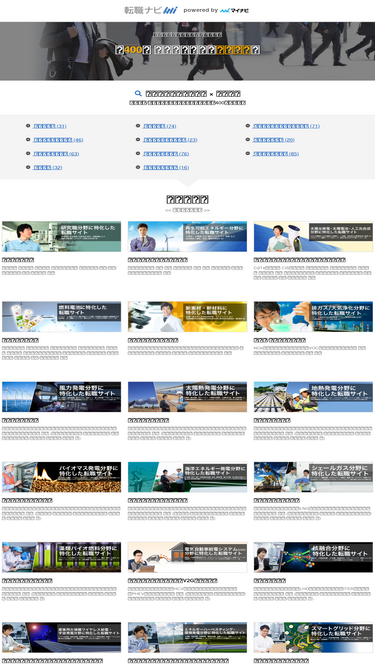Viewport: 375px width, 667px height.
Task: Click the 転職ナビ logo in the header
Action: (x=151, y=10)
